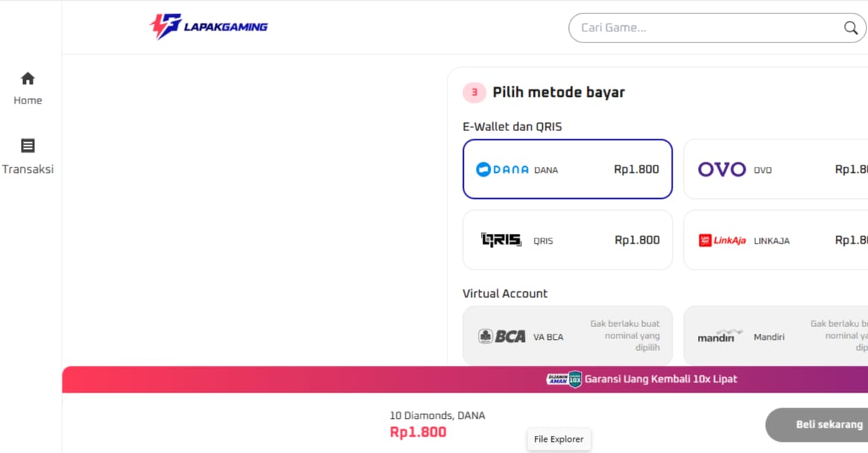Open Transaksi list icon in sidebar

point(28,145)
